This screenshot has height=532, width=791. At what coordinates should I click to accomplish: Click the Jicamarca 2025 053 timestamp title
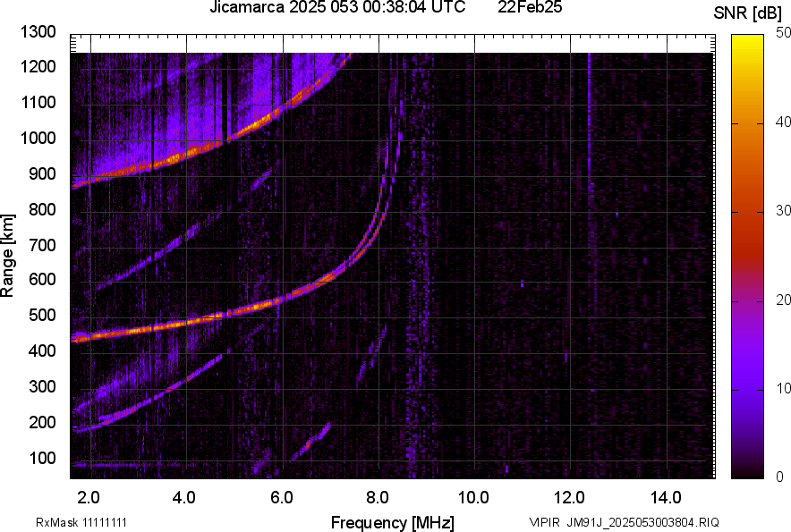tap(337, 7)
